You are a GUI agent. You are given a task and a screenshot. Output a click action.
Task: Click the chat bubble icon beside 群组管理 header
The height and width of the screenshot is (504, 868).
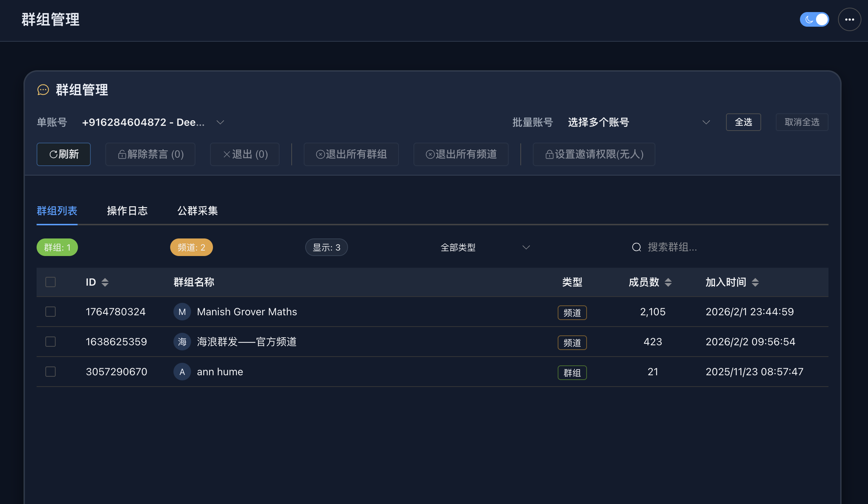pyautogui.click(x=43, y=90)
